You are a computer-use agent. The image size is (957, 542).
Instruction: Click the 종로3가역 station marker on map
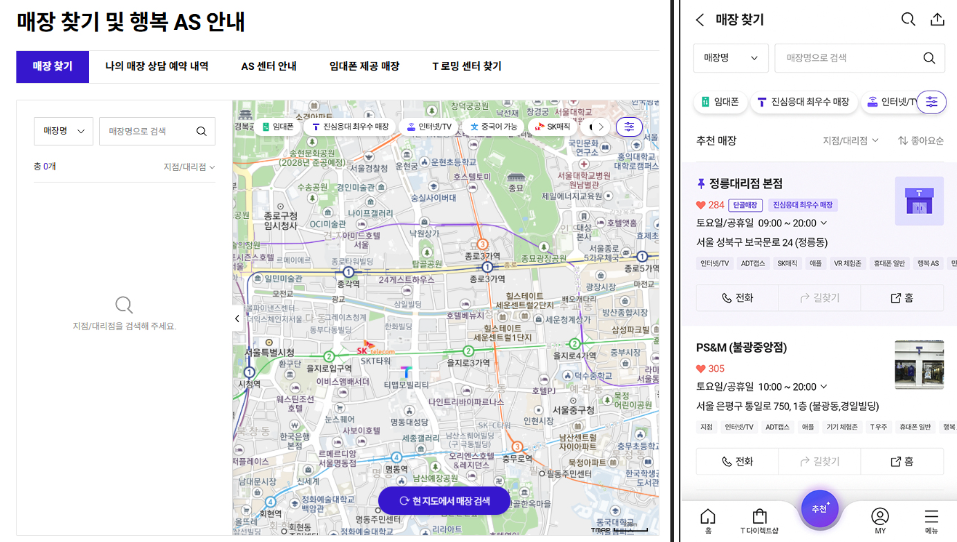click(487, 267)
